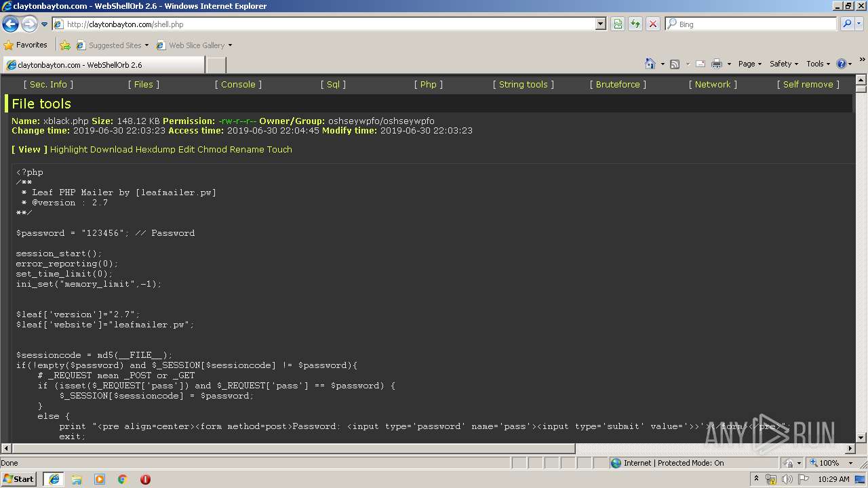Screen dimensions: 868x488
Task: Open the Windows Start menu
Action: pos(19,479)
